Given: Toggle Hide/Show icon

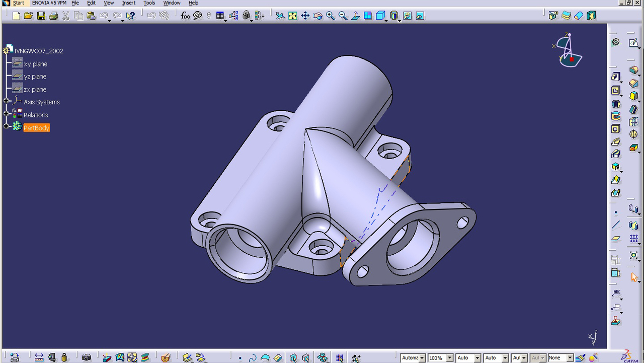Looking at the screenshot, I should (407, 16).
